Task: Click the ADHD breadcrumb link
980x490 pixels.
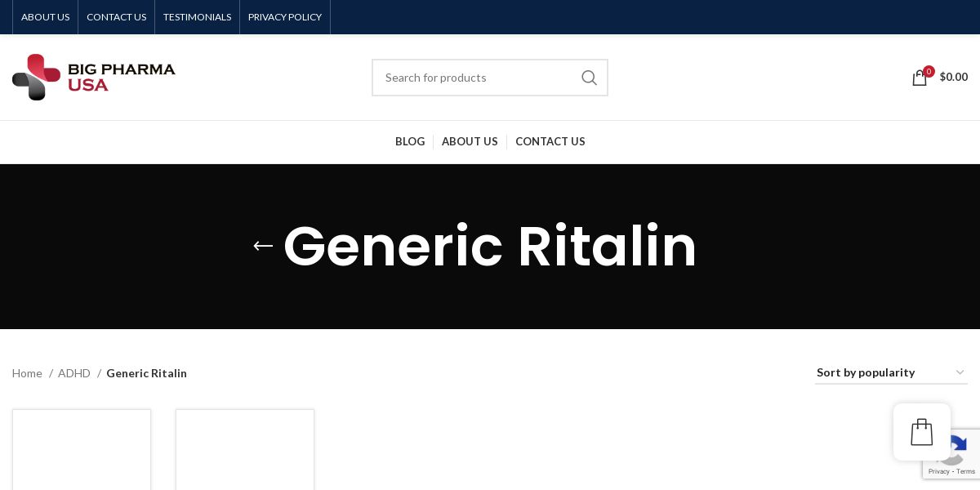Action: point(74,373)
